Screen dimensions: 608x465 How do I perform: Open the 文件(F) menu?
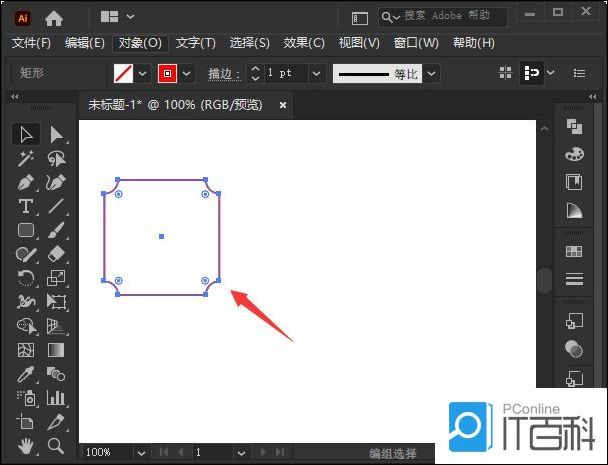(31, 43)
